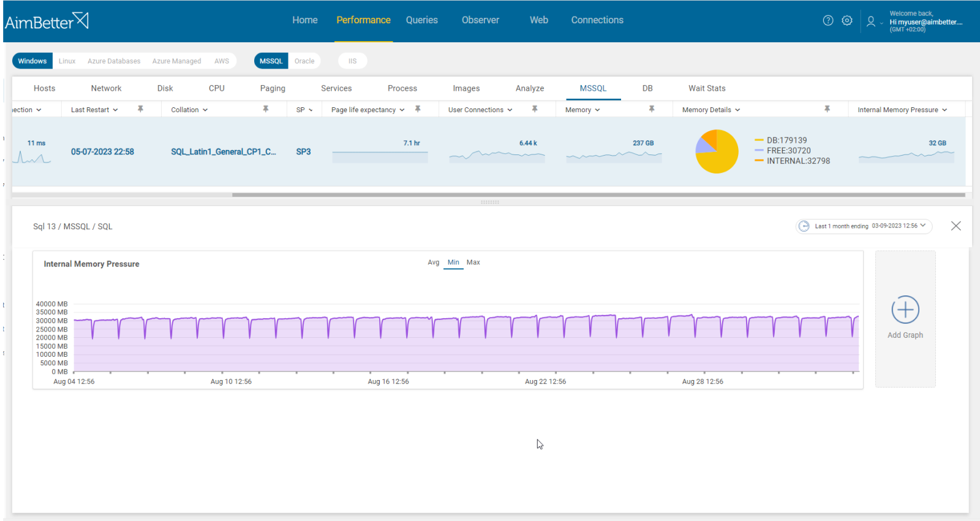Switch to the Hosts tab
The width and height of the screenshot is (980, 521).
[44, 88]
